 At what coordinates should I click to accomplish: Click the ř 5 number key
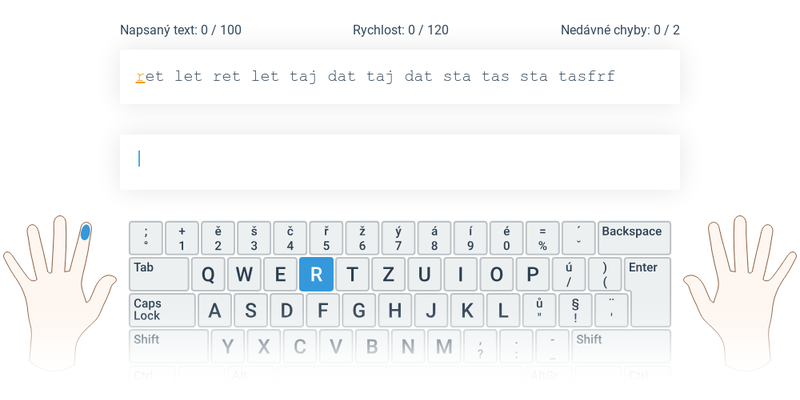point(326,238)
